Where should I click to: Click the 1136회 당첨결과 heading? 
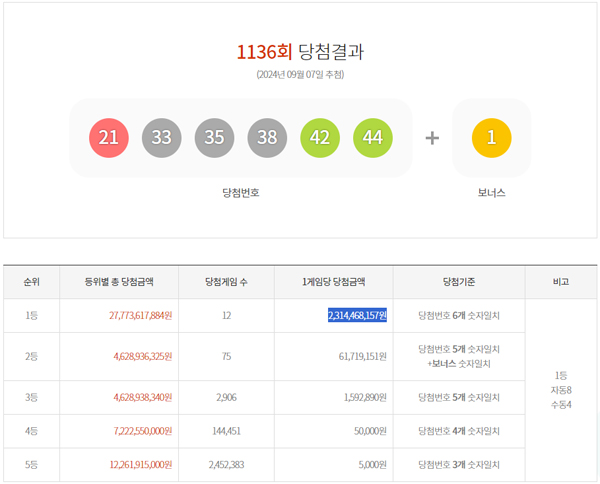(300, 52)
